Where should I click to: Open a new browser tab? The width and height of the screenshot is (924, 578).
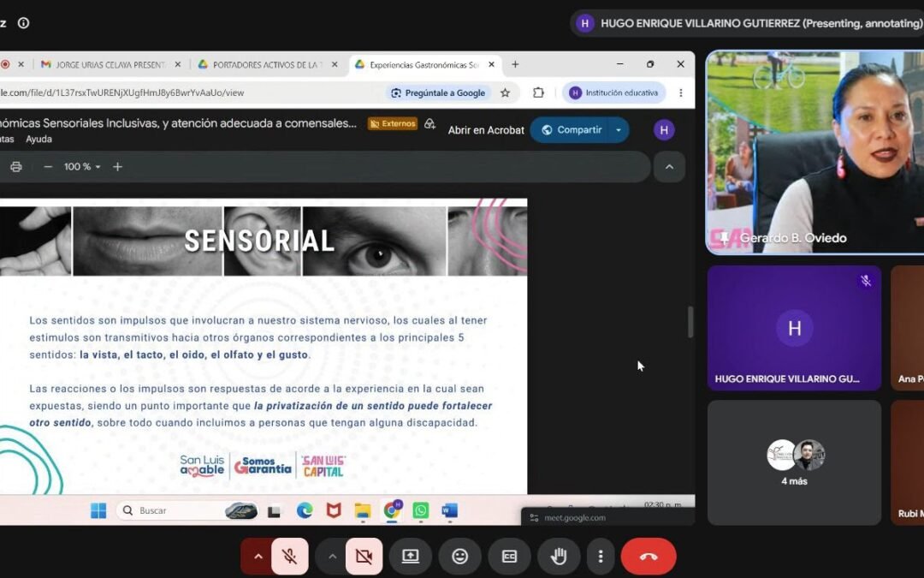tap(515, 64)
